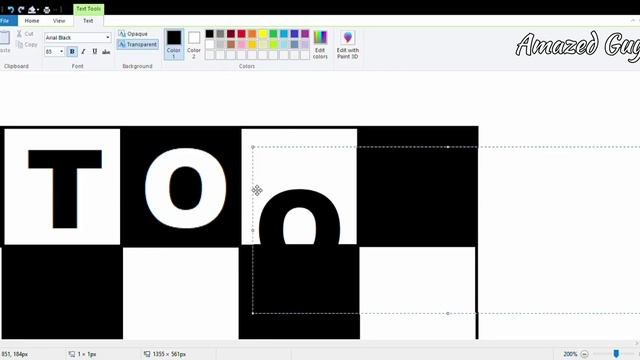Pick the green color swatch
The image size is (640, 360).
coord(273,34)
